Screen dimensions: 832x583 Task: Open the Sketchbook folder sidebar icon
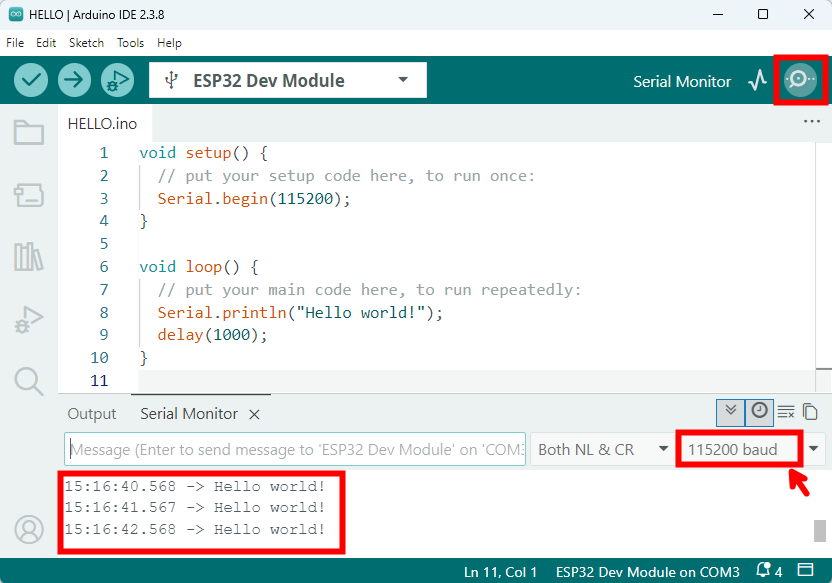29,132
